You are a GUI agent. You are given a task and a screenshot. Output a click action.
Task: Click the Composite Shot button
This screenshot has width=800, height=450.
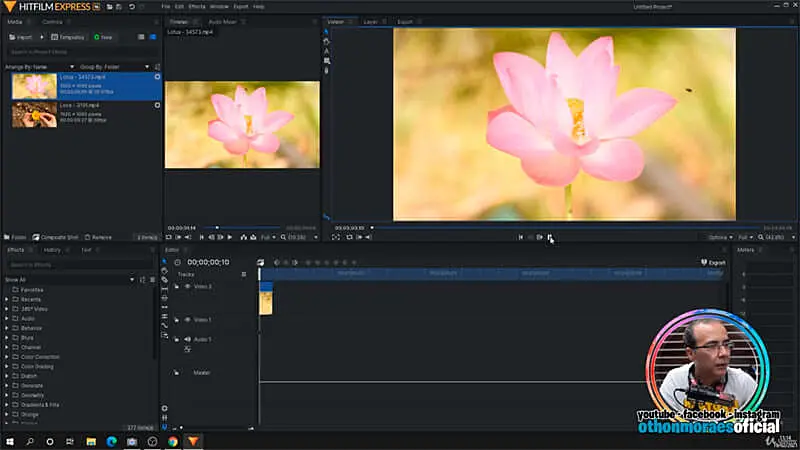[x=56, y=237]
